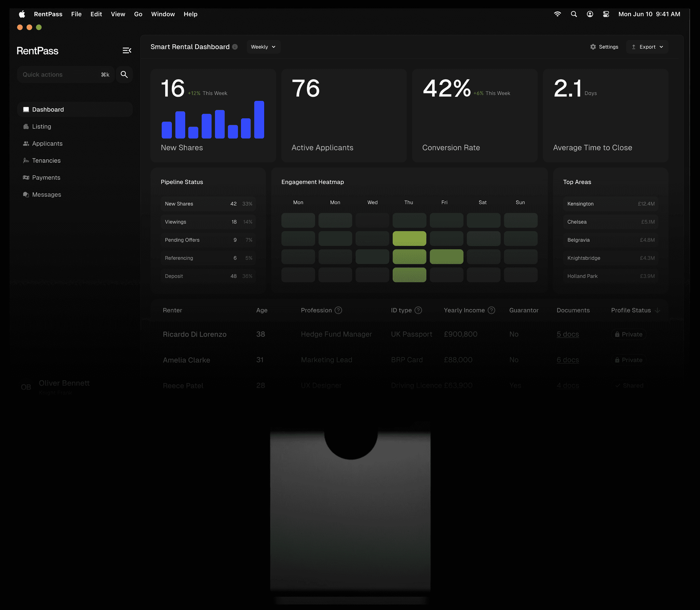Open Ricardo's 5 docs link

[567, 334]
